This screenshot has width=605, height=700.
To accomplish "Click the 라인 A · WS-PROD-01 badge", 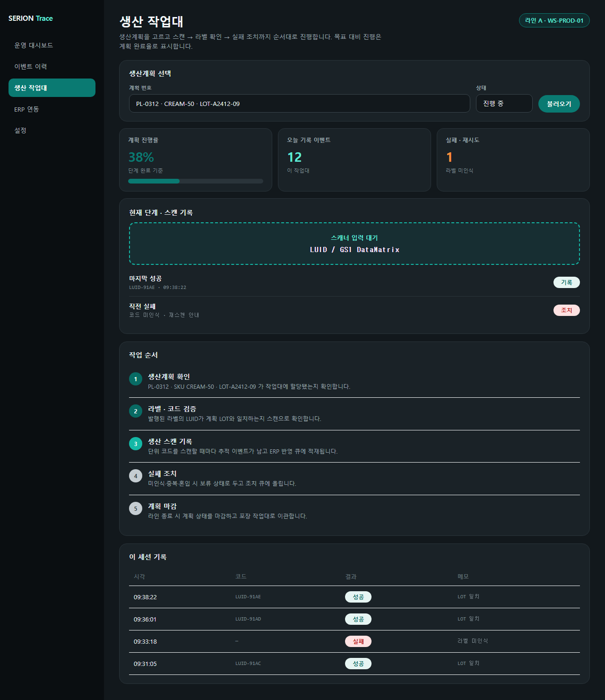I will (x=554, y=20).
